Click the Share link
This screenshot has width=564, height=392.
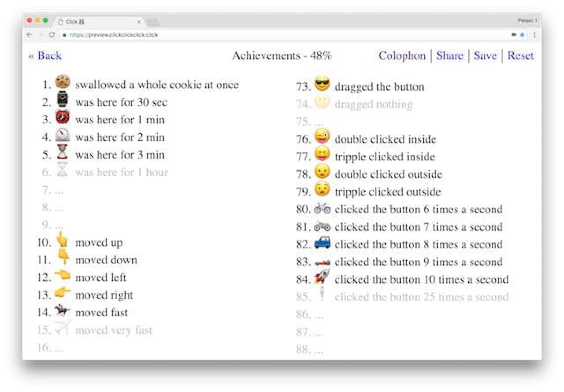(x=449, y=56)
